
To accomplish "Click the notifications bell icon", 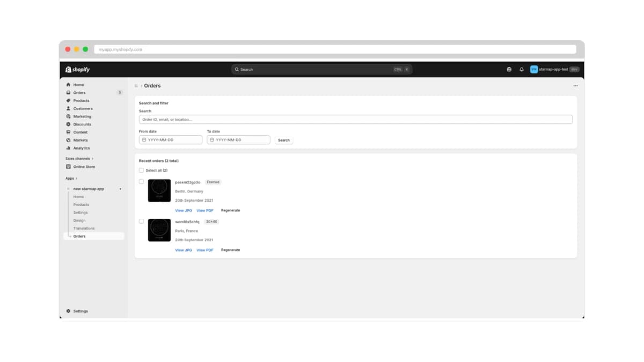I will (522, 69).
